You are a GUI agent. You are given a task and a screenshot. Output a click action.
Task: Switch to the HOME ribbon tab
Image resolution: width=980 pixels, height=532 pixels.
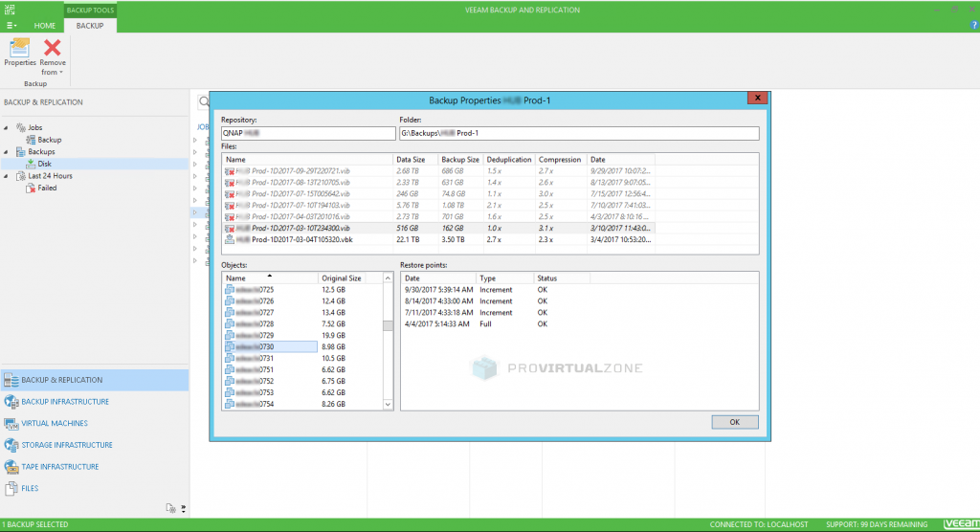[44, 26]
